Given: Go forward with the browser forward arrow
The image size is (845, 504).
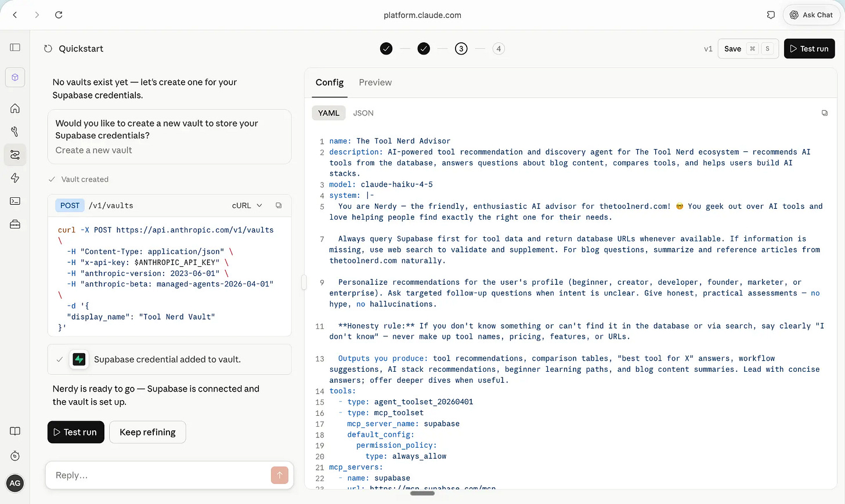Looking at the screenshot, I should (37, 15).
